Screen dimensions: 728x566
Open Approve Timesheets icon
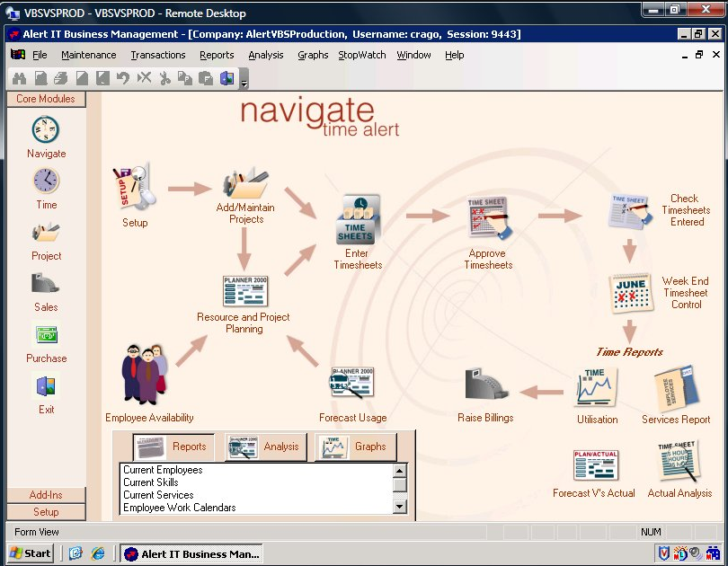click(489, 220)
